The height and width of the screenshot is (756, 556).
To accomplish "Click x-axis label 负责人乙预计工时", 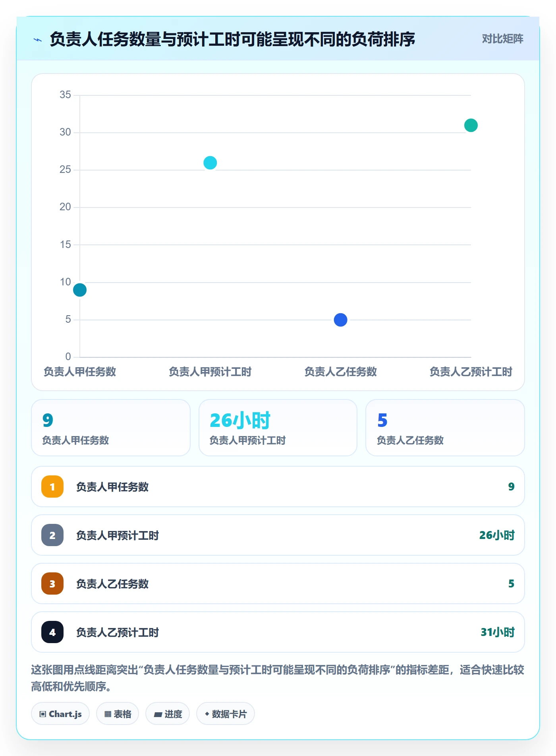I will pos(471,372).
